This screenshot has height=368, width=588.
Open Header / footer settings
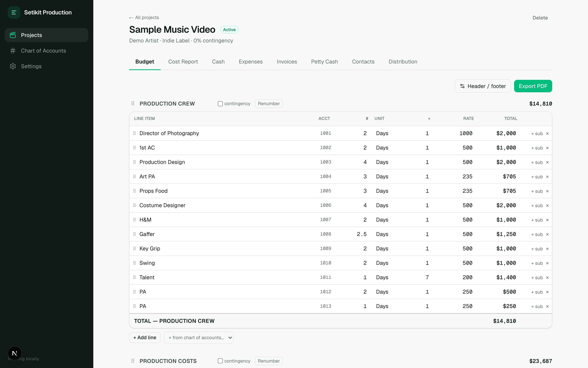point(483,86)
